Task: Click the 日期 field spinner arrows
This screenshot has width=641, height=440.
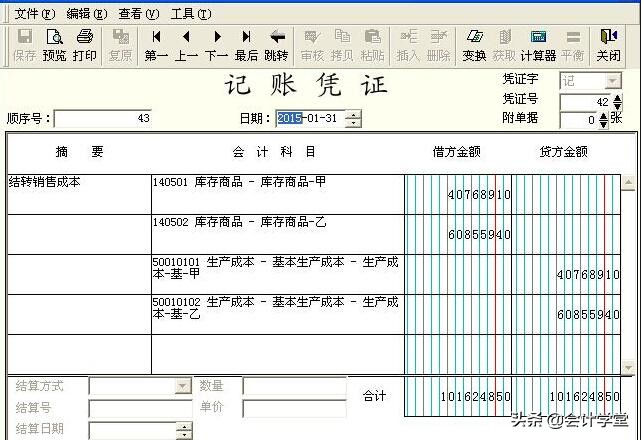Action: 353,119
